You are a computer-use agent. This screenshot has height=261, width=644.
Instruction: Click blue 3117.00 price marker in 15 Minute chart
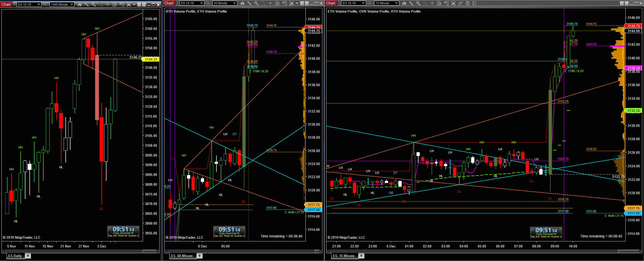633,213
